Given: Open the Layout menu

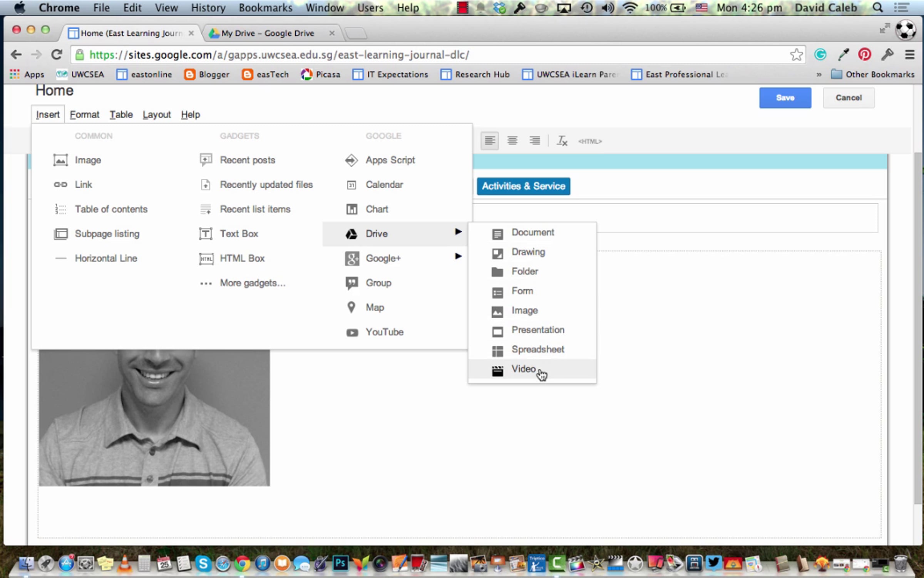Looking at the screenshot, I should [x=156, y=114].
